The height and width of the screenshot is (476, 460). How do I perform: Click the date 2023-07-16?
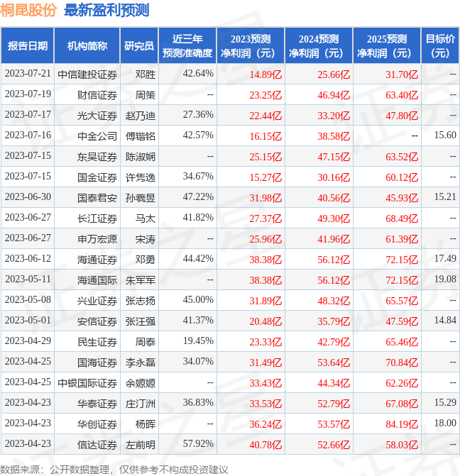pos(28,135)
